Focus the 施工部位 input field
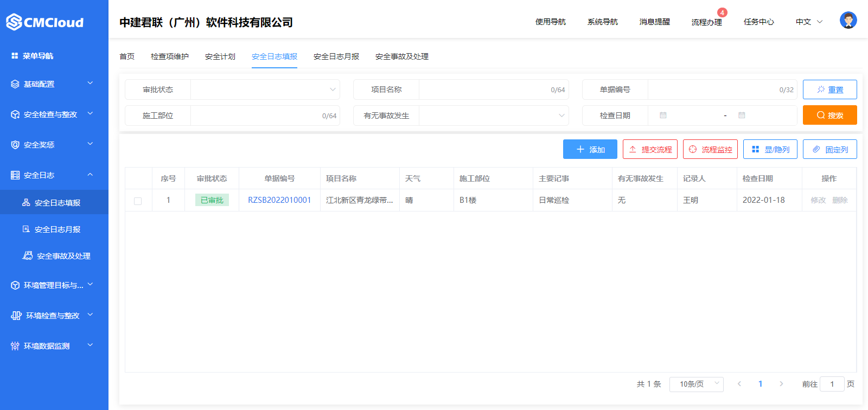868x410 pixels. click(x=265, y=116)
